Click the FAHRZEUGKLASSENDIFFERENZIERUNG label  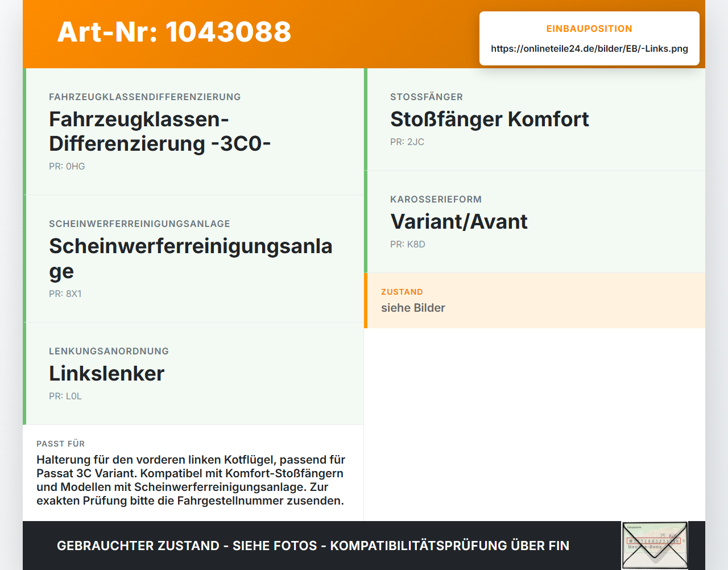[x=145, y=97]
